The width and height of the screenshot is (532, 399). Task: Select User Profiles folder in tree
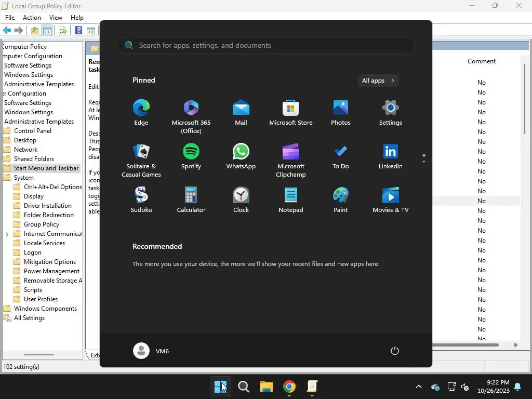(41, 299)
